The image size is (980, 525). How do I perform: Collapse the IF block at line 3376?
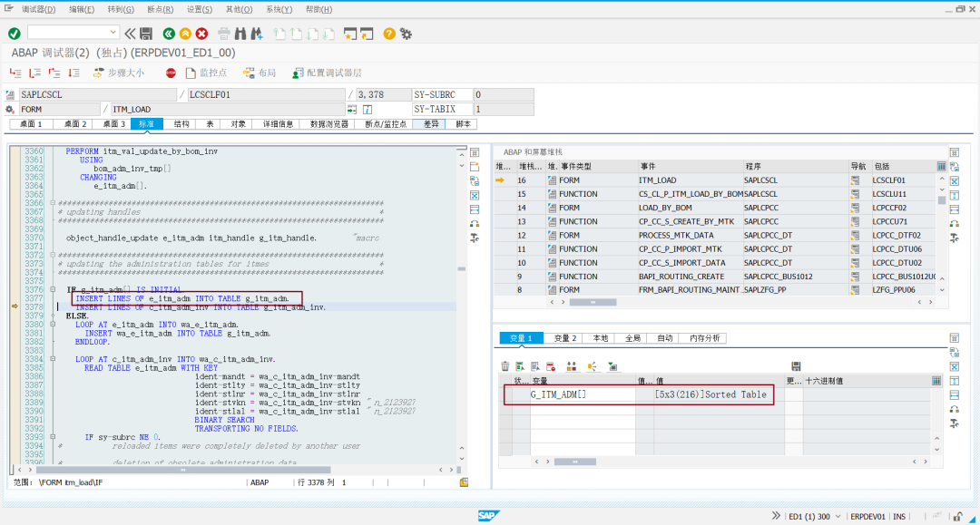[53, 289]
